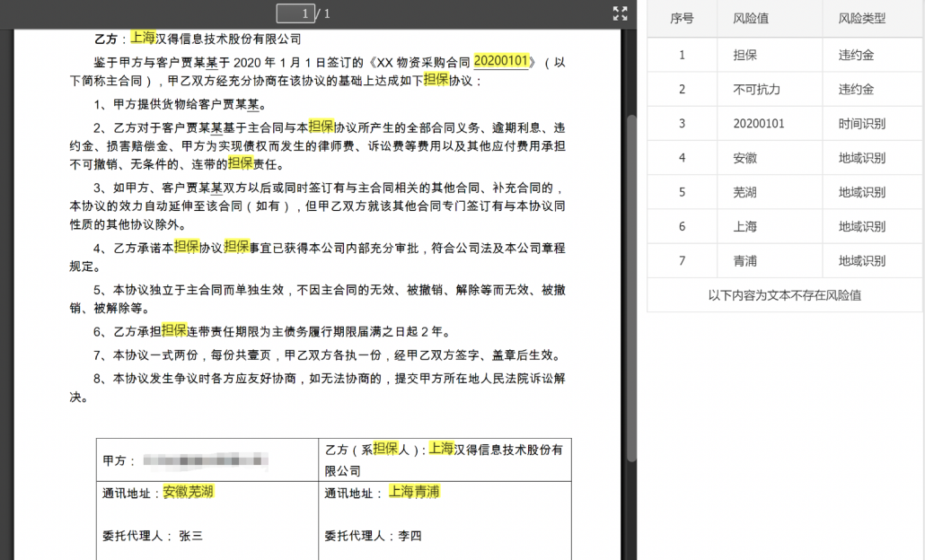Select the 芜湖 risk value row

tap(744, 192)
